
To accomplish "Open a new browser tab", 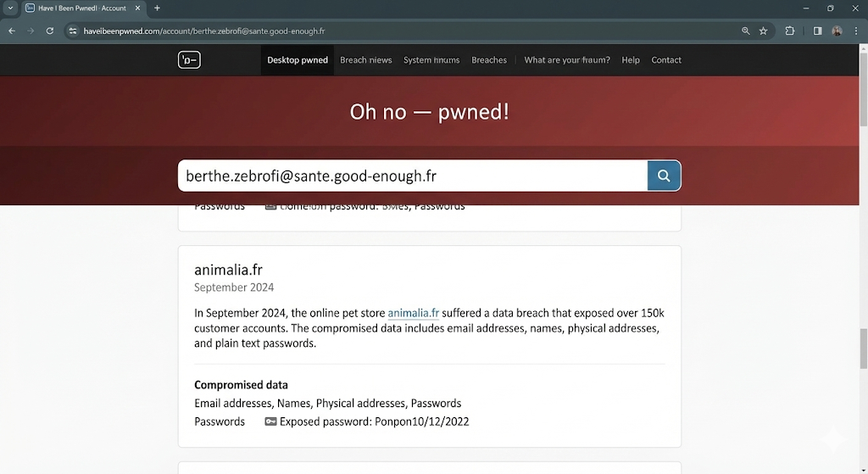I will (157, 8).
